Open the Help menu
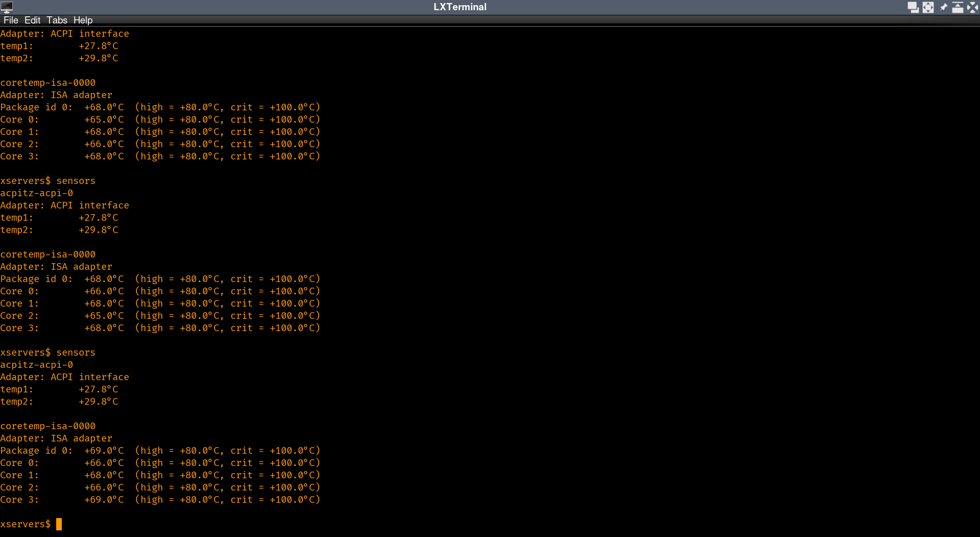The height and width of the screenshot is (537, 980). pos(83,20)
